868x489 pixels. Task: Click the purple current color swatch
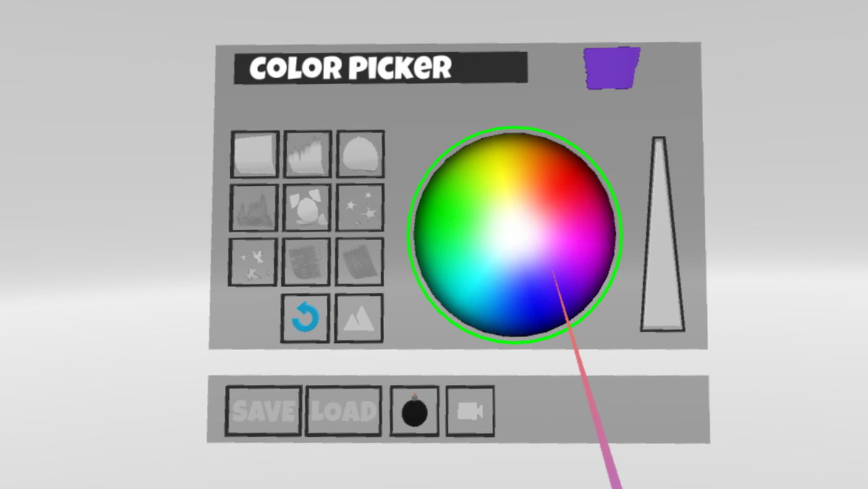[612, 68]
